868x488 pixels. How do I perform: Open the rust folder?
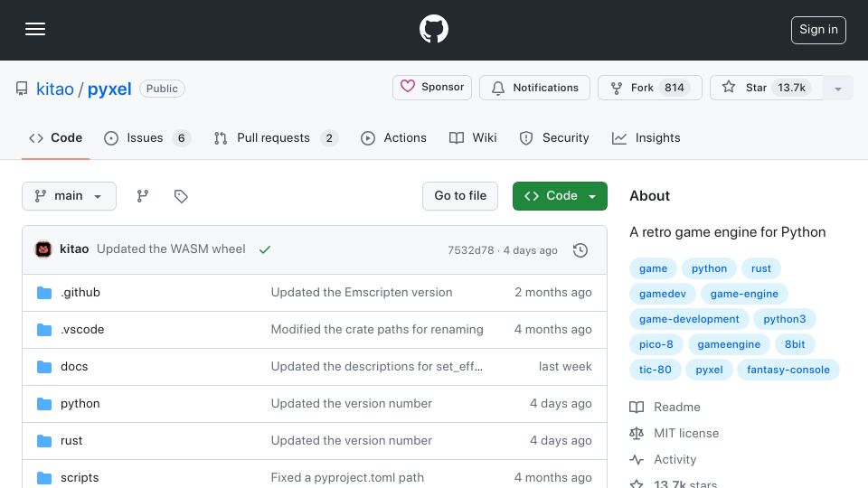click(x=71, y=440)
